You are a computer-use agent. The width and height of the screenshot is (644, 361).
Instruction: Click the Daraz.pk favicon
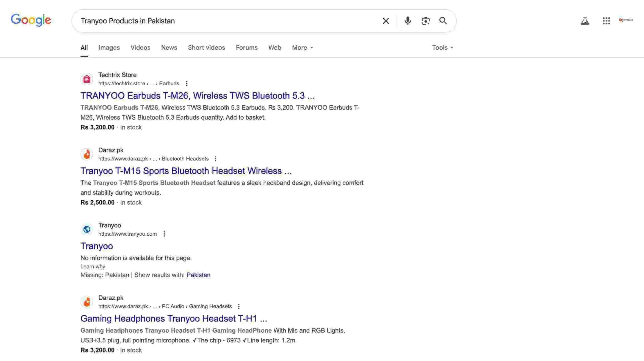(x=87, y=154)
